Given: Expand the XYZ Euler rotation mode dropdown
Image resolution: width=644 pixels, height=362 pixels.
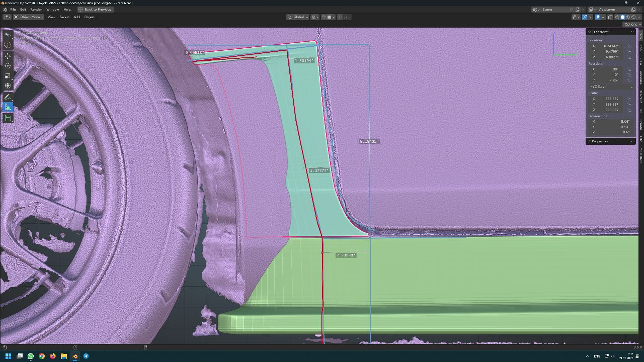Looking at the screenshot, I should click(610, 87).
